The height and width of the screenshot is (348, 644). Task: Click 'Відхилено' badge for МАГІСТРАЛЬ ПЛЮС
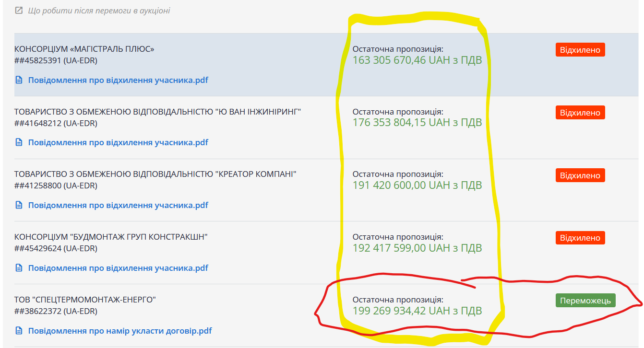(580, 50)
